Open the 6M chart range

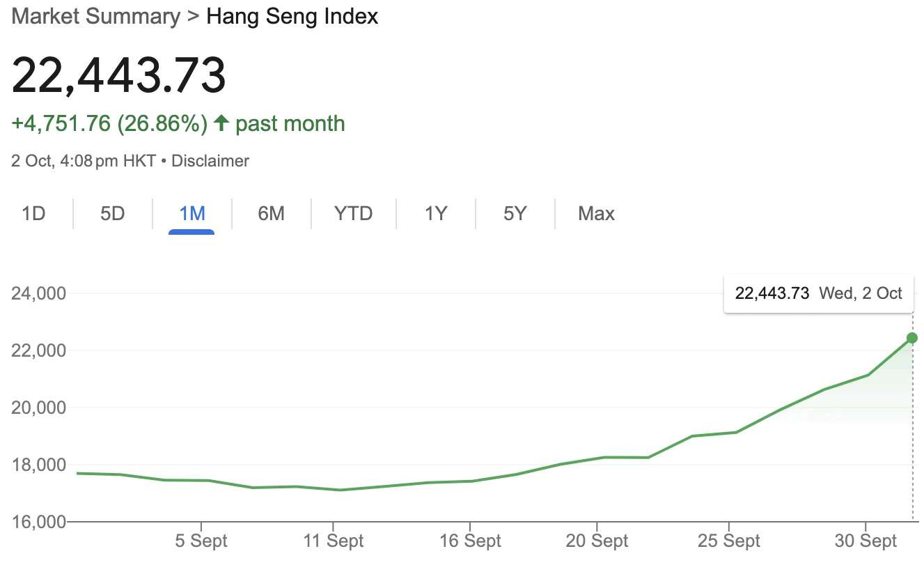click(x=271, y=213)
